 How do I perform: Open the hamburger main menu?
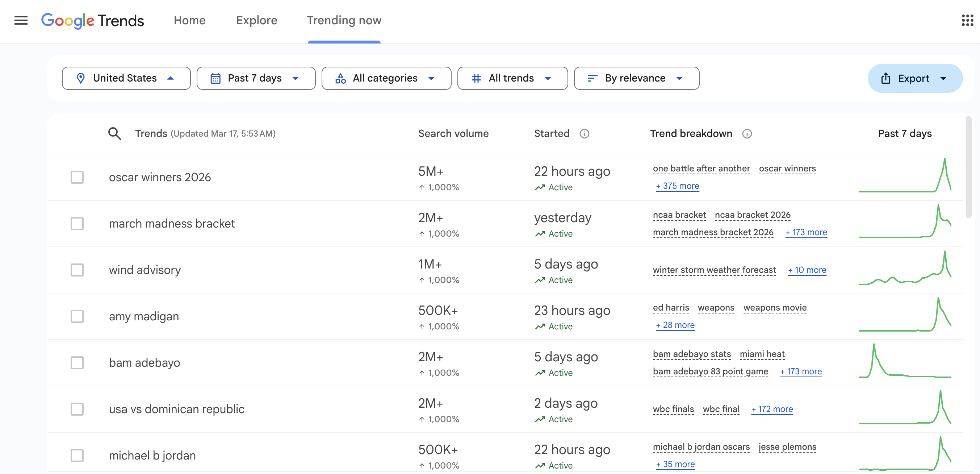coord(21,21)
